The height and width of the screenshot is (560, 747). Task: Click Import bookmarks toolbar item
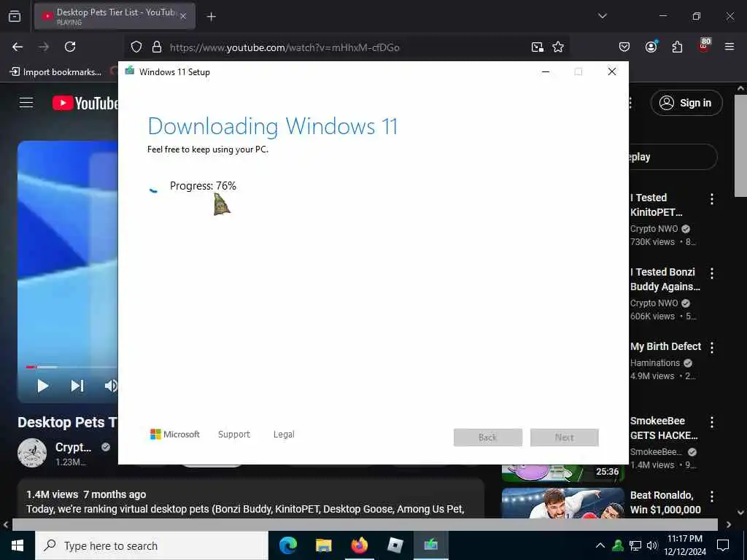pos(55,72)
